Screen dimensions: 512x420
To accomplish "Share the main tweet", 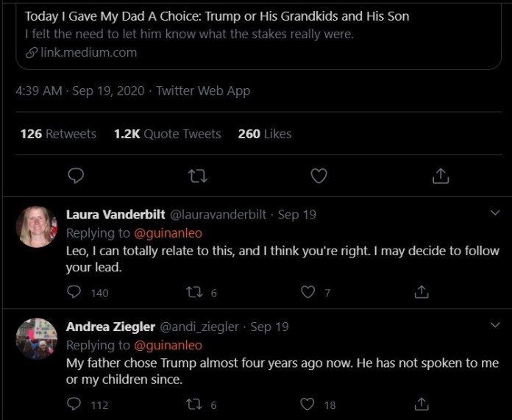I will click(x=440, y=176).
